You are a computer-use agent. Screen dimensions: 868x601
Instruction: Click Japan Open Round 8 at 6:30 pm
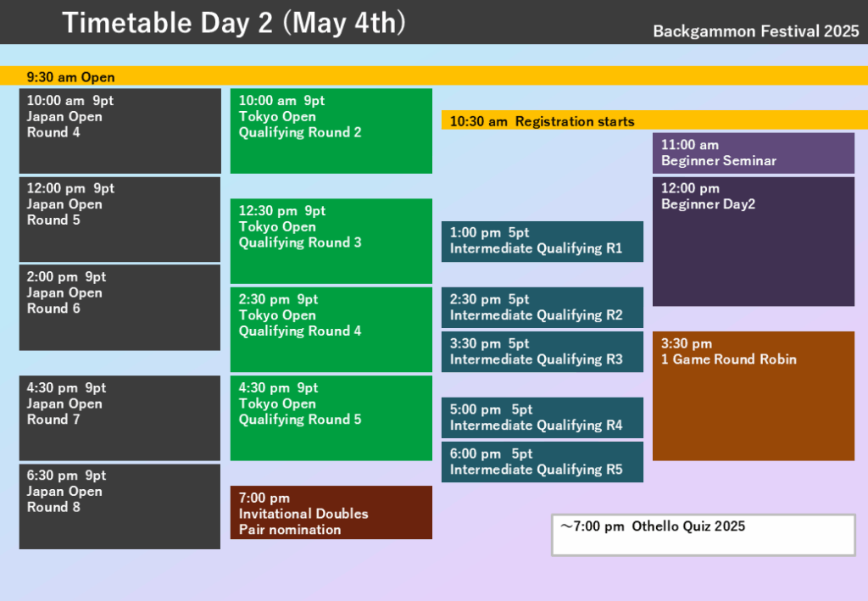(x=120, y=506)
